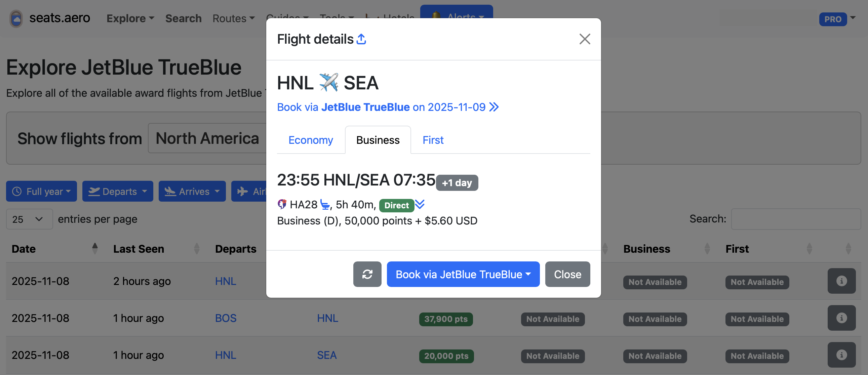Expand the Full year filter dropdown
Image resolution: width=868 pixels, height=375 pixels.
point(41,192)
